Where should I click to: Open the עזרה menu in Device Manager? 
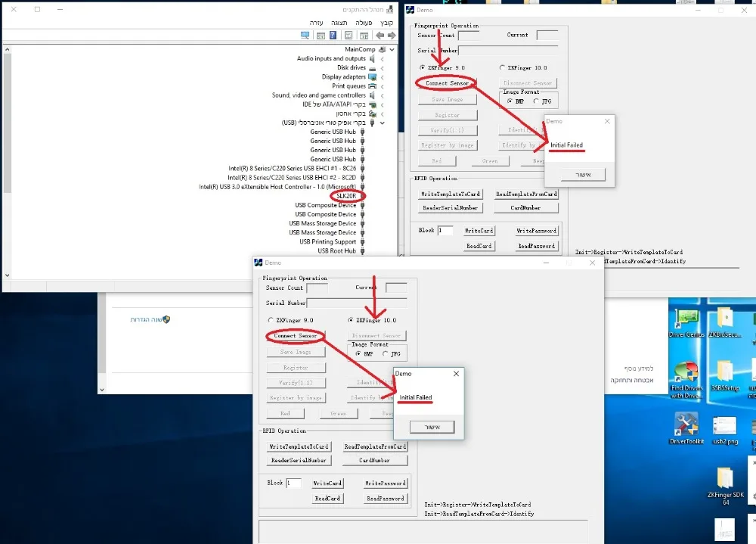tap(316, 23)
